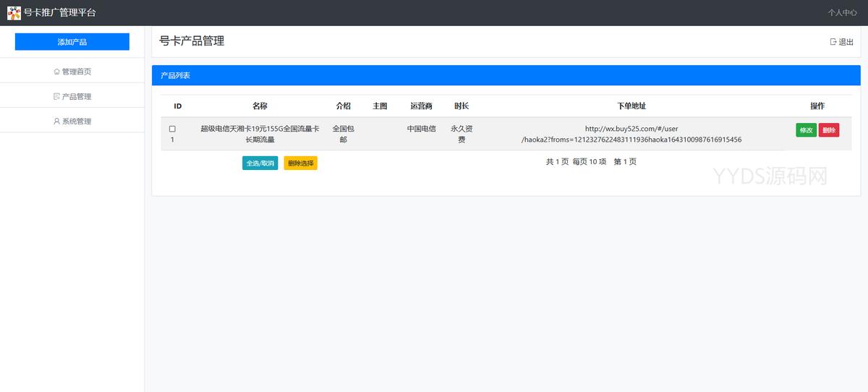Image resolution: width=868 pixels, height=392 pixels.
Task: Click the 号卡推广管理平台 title text
Action: (59, 13)
